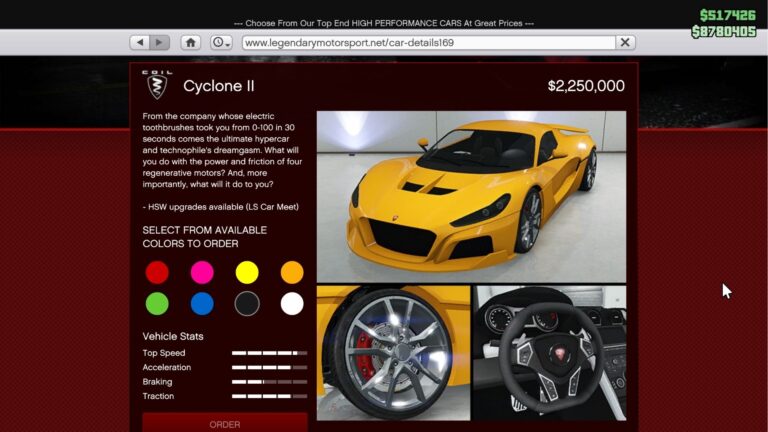768x432 pixels.
Task: Click the $2,250,000 price label
Action: pos(586,86)
